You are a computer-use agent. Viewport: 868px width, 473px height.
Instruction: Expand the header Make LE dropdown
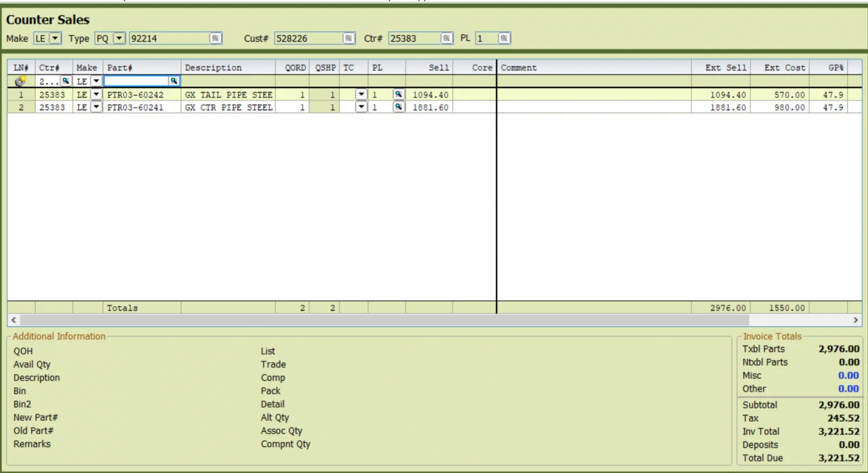[55, 38]
